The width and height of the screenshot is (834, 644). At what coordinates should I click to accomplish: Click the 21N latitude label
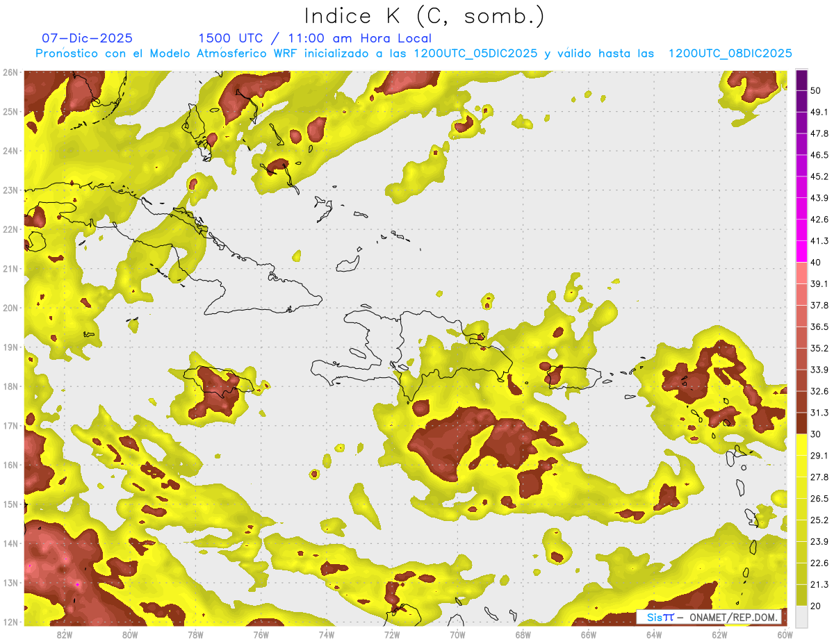(x=10, y=269)
